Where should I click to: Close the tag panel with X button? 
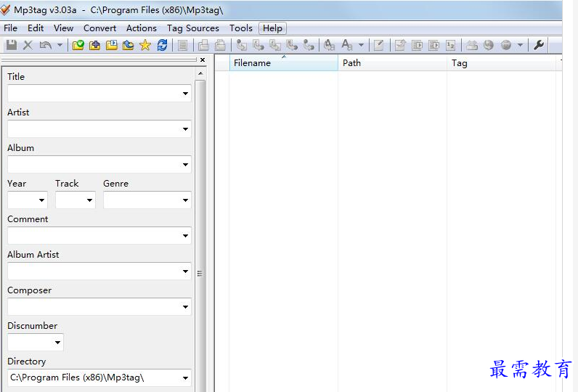click(x=203, y=60)
